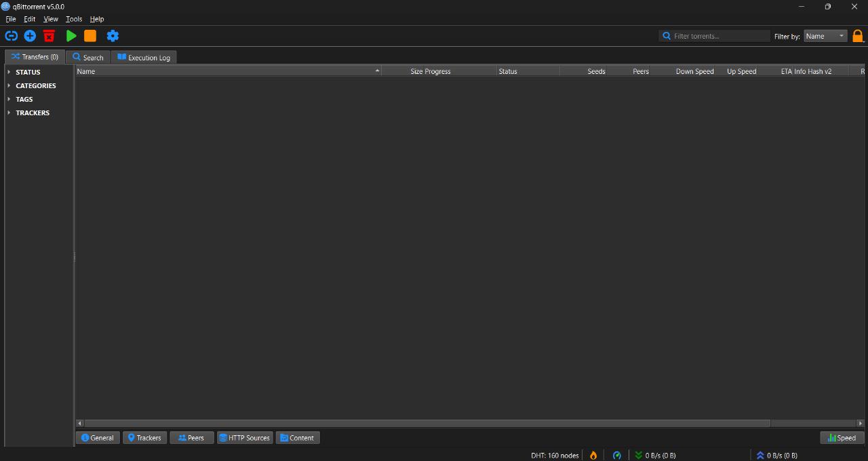Stop torrents with the orange stop icon

[90, 35]
